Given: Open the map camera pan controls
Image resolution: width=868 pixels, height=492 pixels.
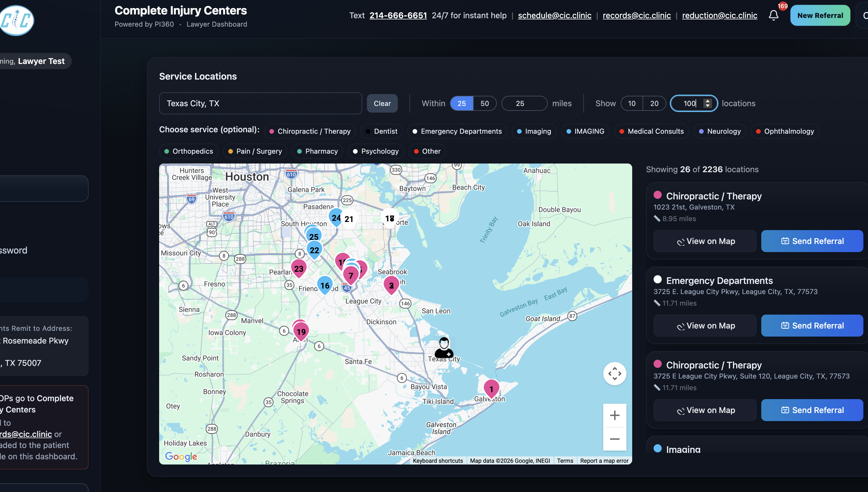Looking at the screenshot, I should 614,373.
